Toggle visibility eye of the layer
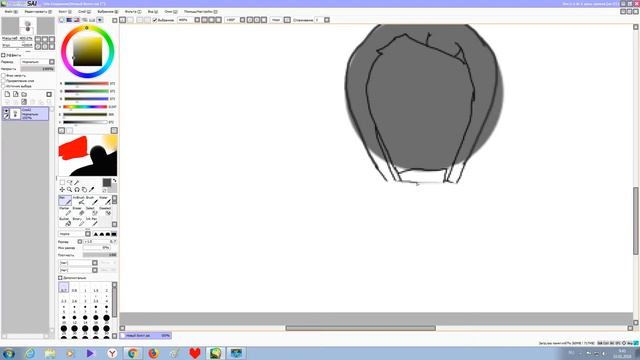Viewport: 640px width, 360px height. (x=6, y=111)
